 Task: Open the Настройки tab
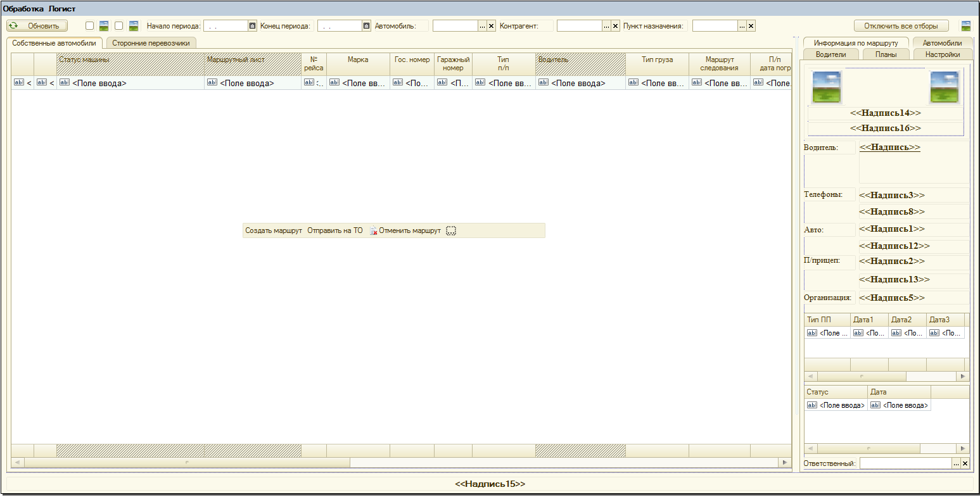tap(942, 54)
